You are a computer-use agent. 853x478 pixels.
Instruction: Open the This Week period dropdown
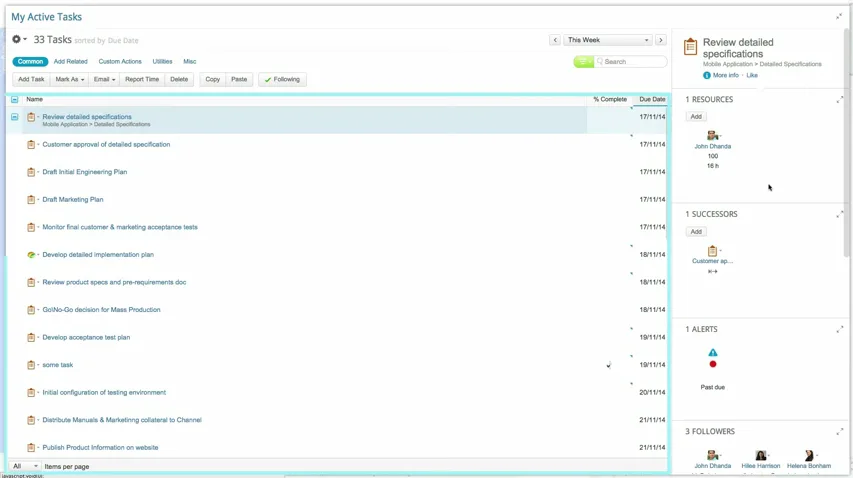[x=608, y=40]
